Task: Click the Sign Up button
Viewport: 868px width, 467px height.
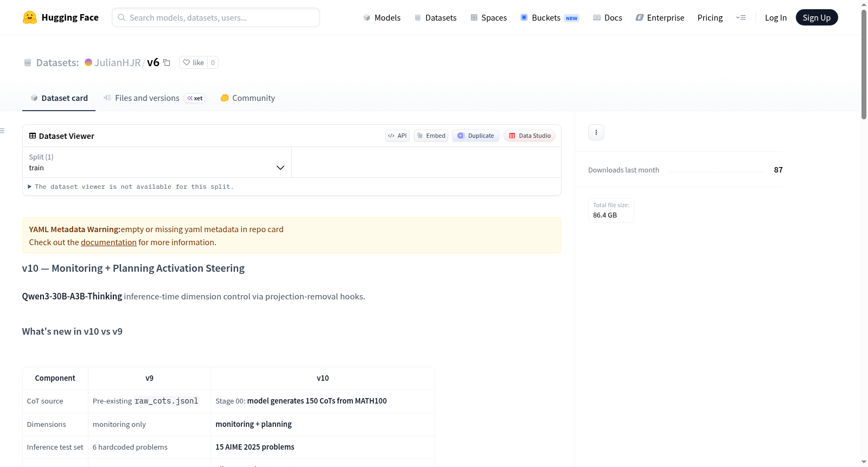Action: click(x=816, y=17)
